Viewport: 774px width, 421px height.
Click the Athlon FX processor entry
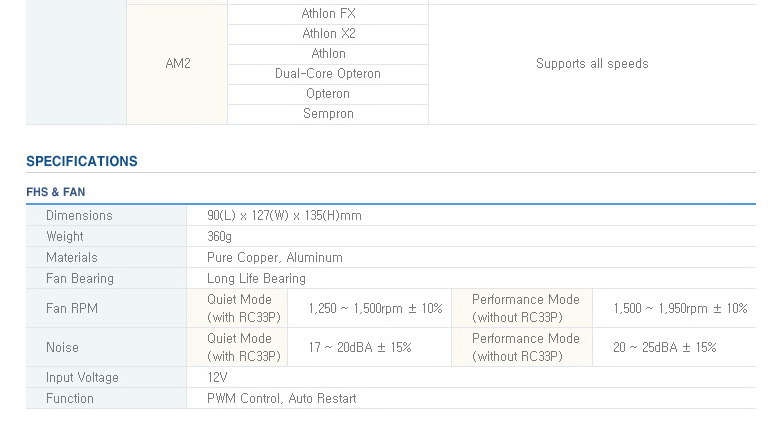point(328,14)
